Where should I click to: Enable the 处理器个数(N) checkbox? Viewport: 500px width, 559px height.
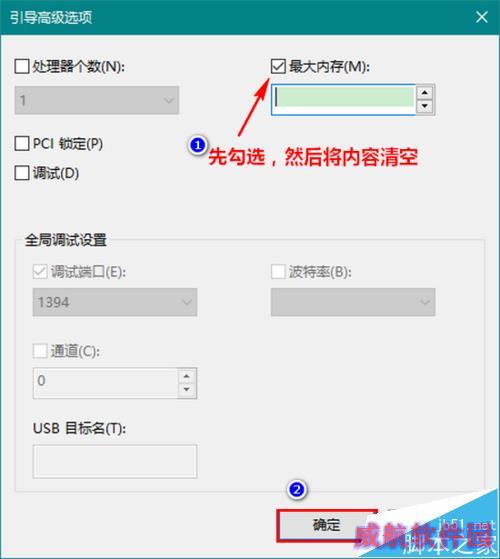pos(22,66)
